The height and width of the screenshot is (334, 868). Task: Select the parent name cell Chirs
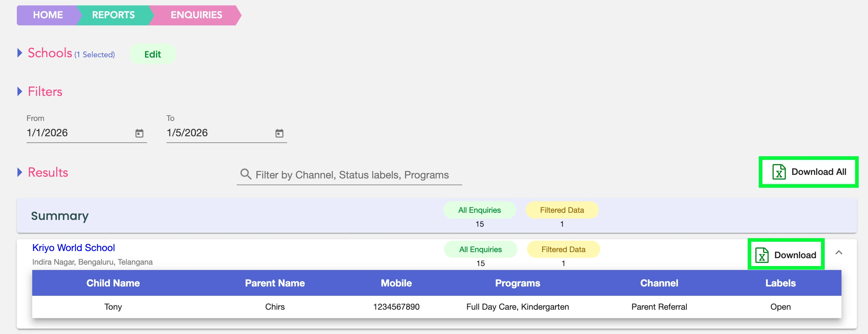275,307
